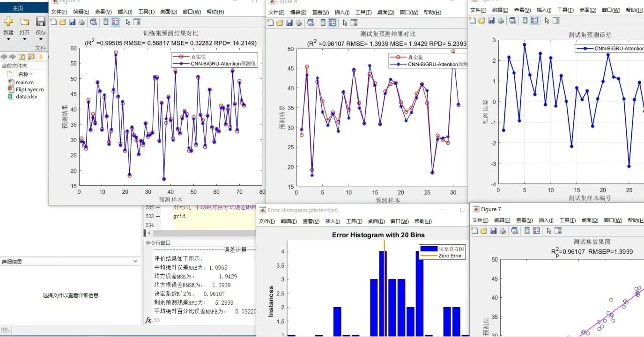Click Print icon in Figure 7 toolbar
This screenshot has height=337, width=644.
502,231
